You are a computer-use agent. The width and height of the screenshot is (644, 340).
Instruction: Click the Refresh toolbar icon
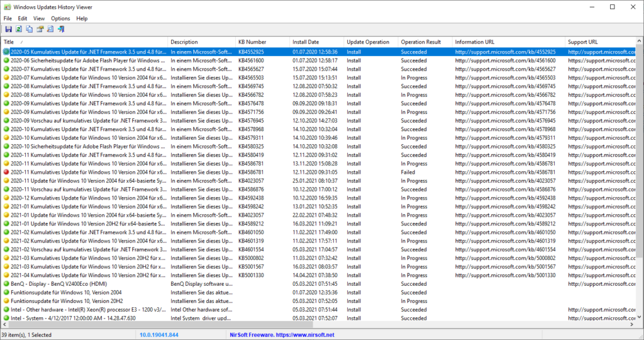click(19, 29)
